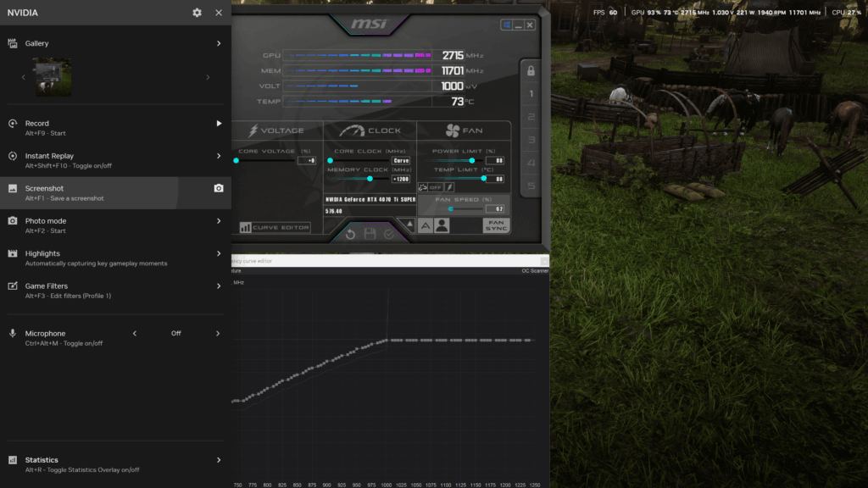Open the Record menu entry
This screenshot has height=488, width=868.
[x=115, y=128]
